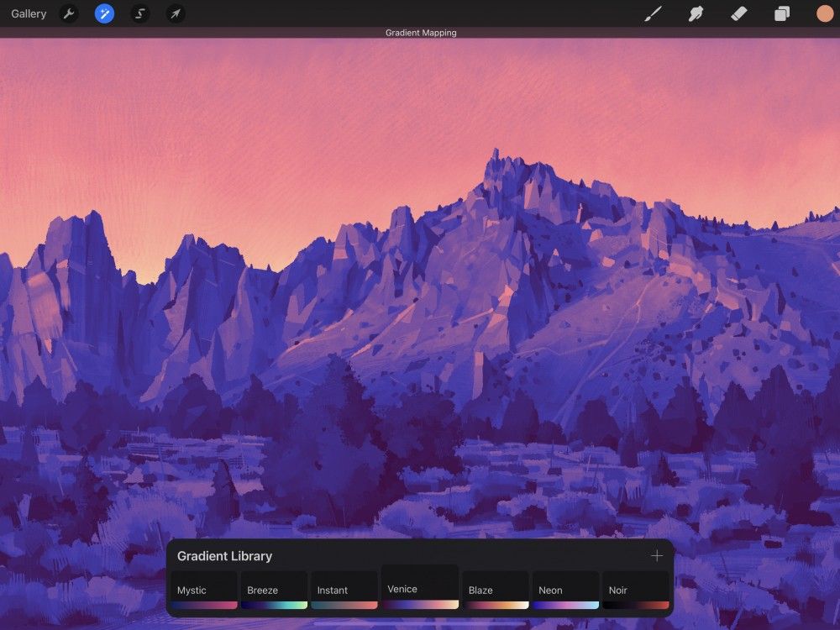Reselect the Venice gradient
This screenshot has height=630, width=840.
coord(419,588)
